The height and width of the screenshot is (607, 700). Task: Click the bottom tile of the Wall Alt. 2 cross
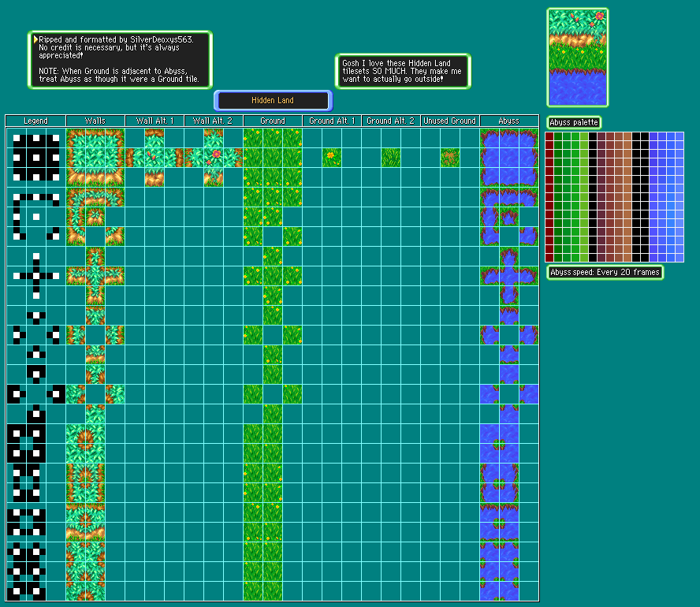pos(214,177)
